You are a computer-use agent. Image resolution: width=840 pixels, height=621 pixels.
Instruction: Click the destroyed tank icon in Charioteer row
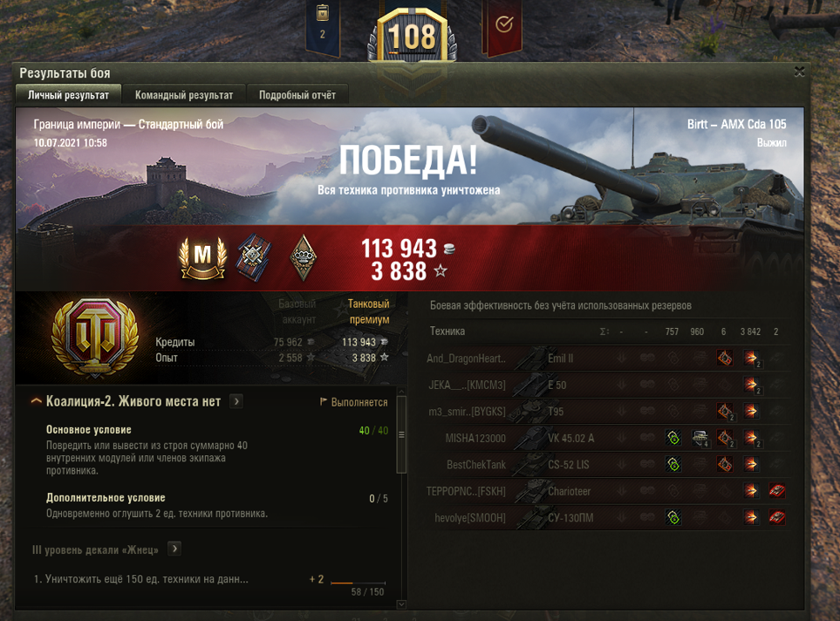tap(777, 491)
